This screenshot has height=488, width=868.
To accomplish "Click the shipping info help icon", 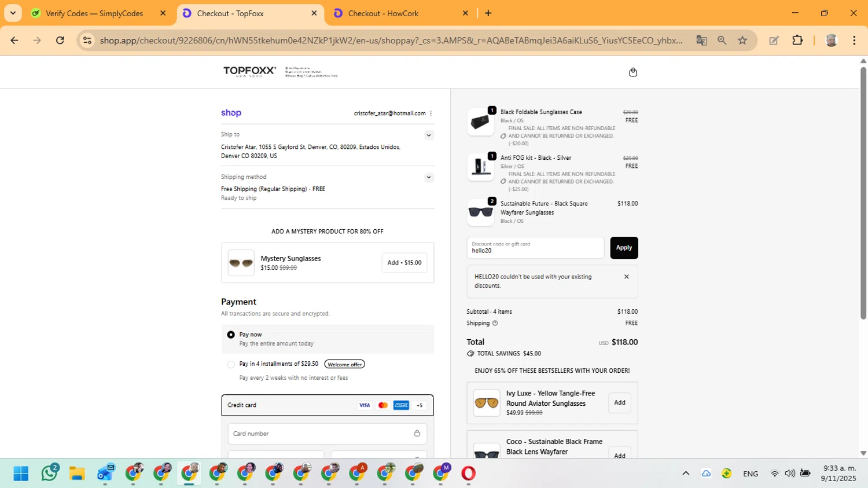I will click(495, 323).
